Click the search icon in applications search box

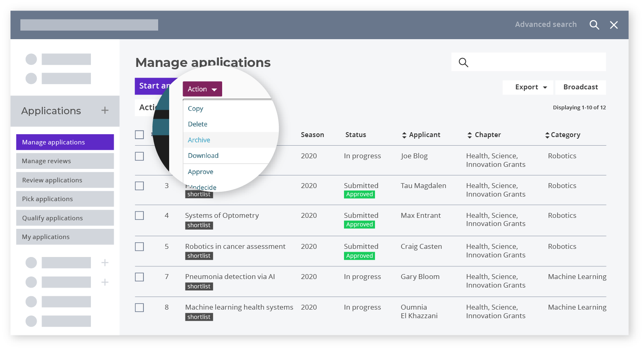(x=463, y=62)
